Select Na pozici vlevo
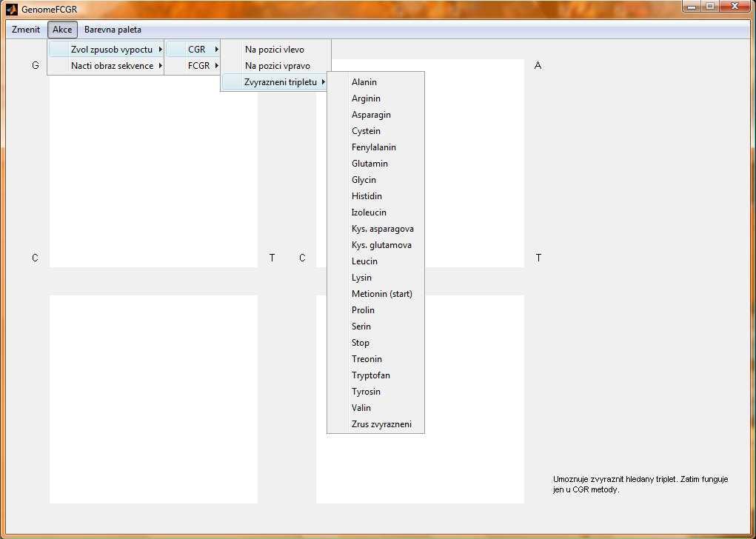 (x=275, y=49)
